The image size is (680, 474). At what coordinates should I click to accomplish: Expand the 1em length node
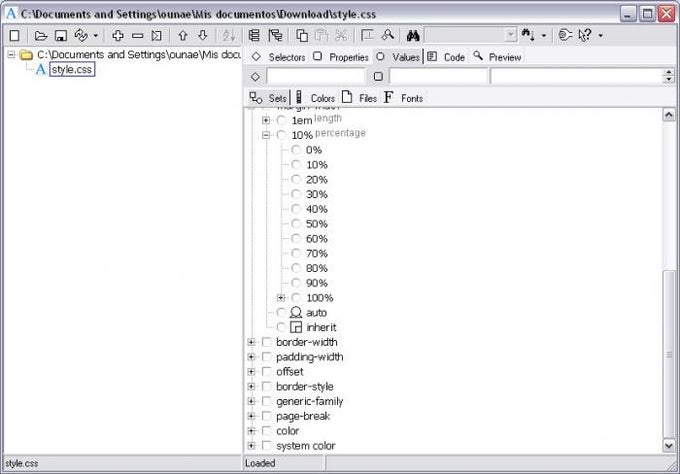tap(266, 120)
